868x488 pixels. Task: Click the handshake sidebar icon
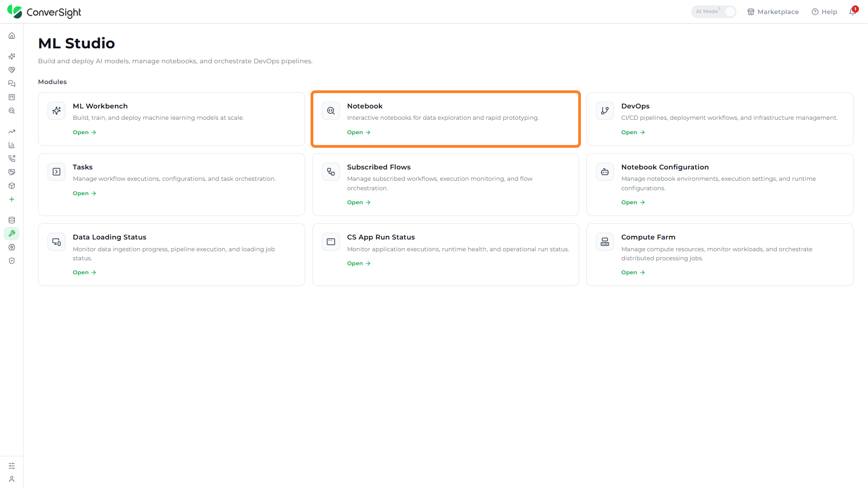(12, 172)
